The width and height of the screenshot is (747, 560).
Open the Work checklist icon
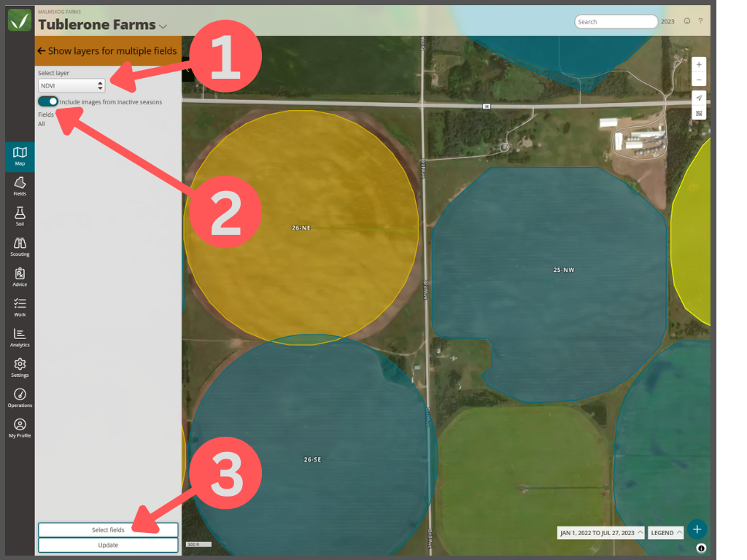(x=20, y=306)
